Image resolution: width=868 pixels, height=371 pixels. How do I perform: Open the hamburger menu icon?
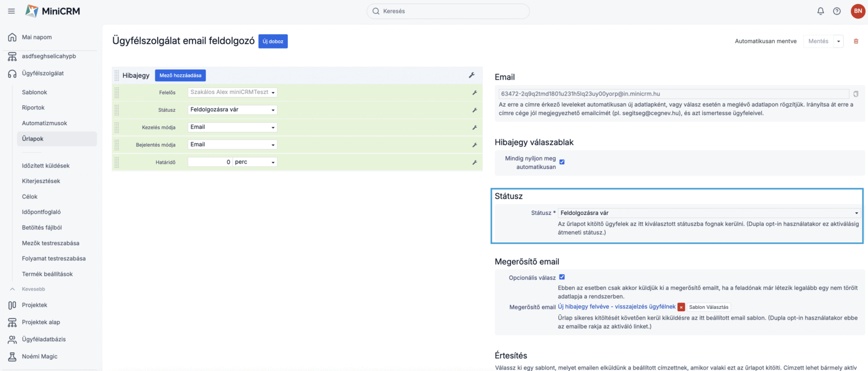(11, 11)
